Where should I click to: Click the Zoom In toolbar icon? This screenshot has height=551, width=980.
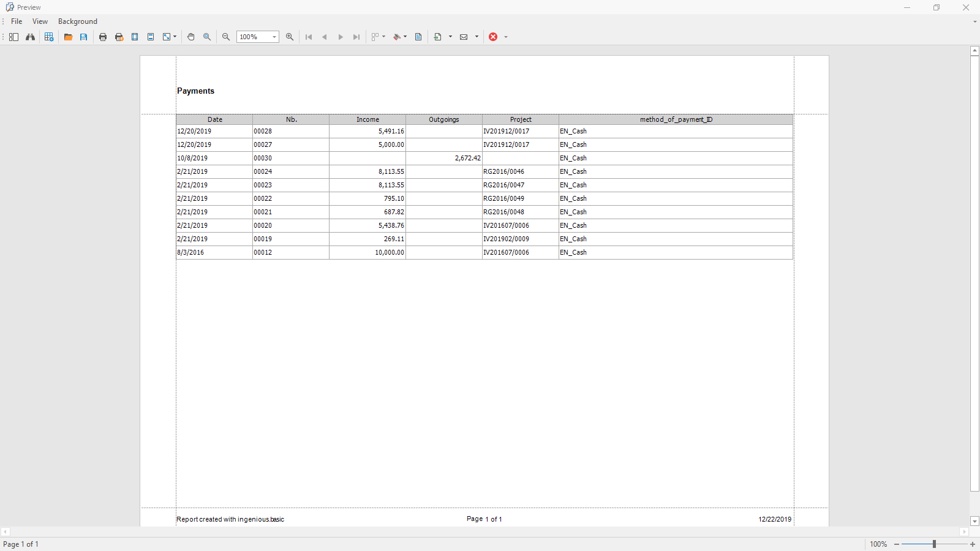click(290, 37)
